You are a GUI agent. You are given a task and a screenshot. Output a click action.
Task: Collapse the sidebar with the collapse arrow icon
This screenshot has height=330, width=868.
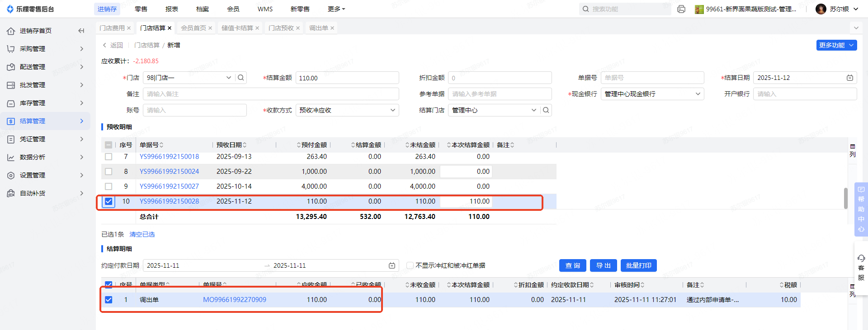pos(81,31)
